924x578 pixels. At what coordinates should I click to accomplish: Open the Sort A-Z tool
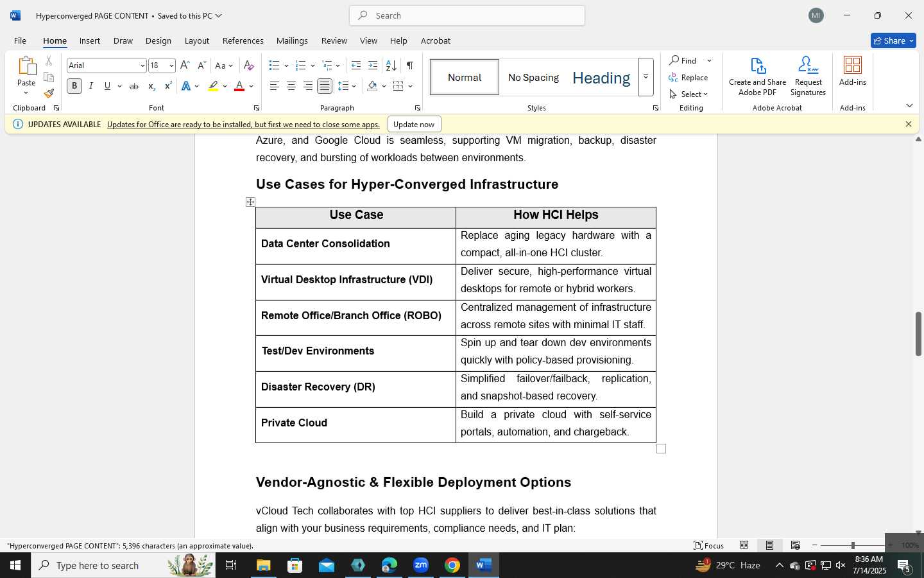pyautogui.click(x=391, y=66)
